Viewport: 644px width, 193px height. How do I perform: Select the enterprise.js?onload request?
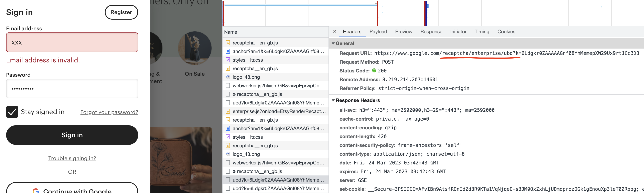point(276,111)
